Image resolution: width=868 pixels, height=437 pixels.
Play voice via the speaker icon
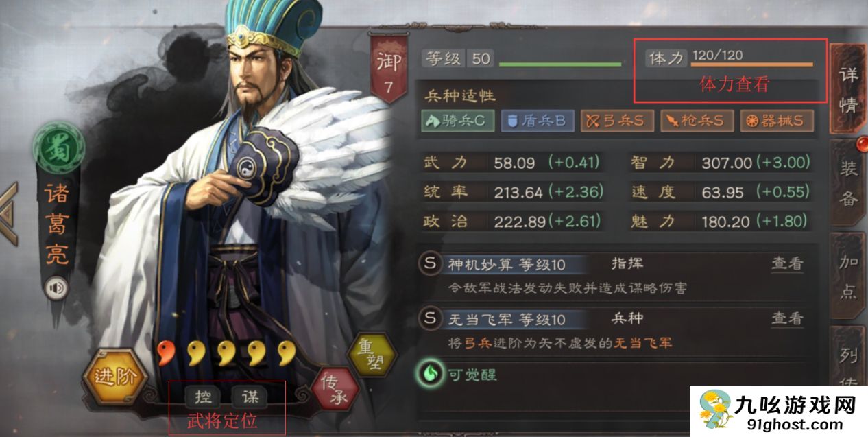56,288
